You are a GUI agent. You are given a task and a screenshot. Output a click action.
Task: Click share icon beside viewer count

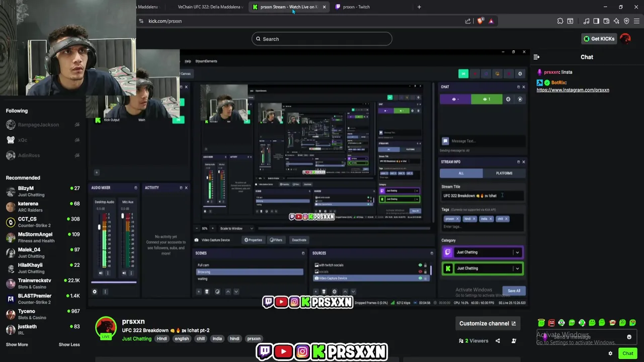498,341
